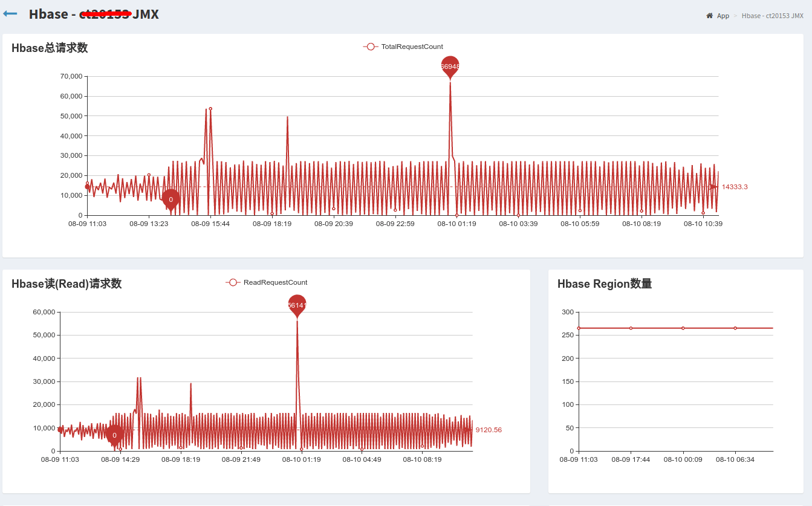Viewport: 812px width, 506px height.
Task: Click the data point above 08-10 00:09
Action: point(683,328)
